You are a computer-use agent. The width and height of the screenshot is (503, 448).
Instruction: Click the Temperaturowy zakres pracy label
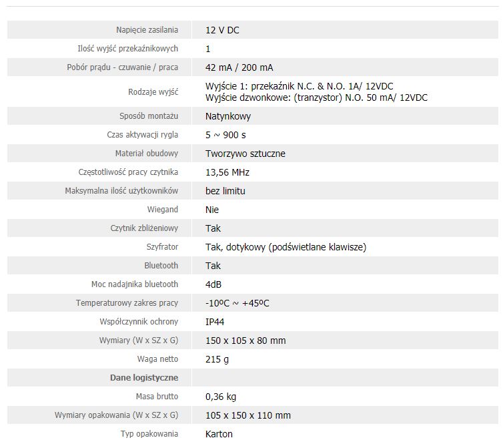(127, 303)
